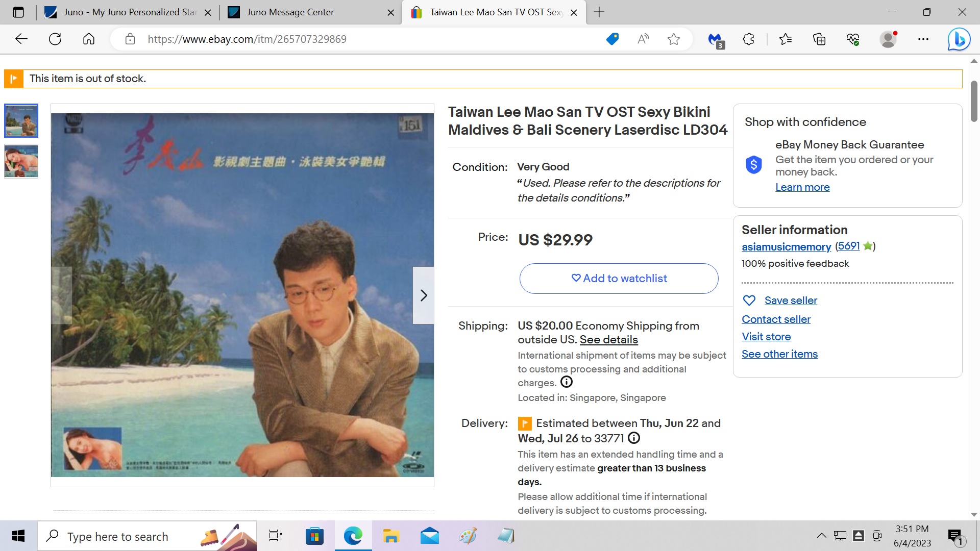Open the Settings and more ellipsis menu

923,39
